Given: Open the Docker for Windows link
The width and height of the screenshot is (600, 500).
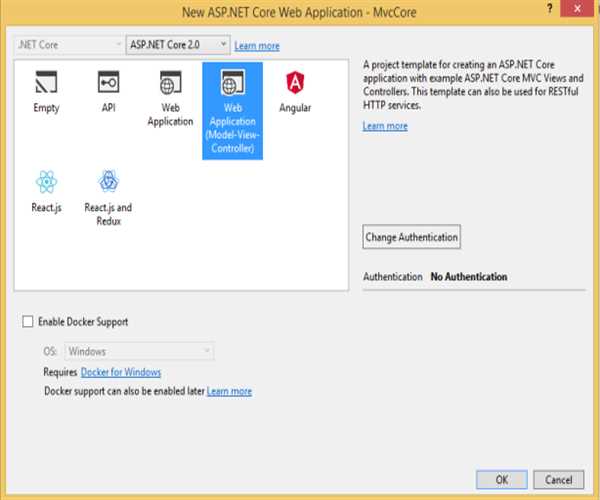Looking at the screenshot, I should [120, 372].
